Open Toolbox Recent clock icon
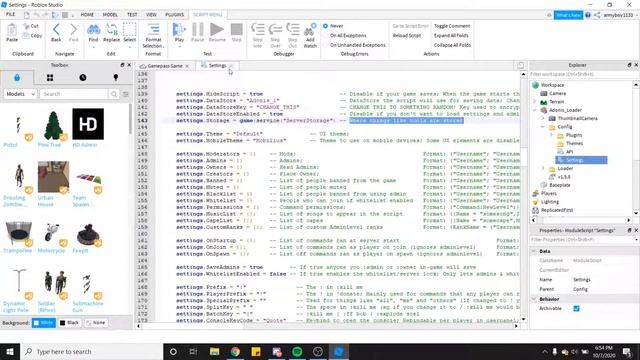The height and width of the screenshot is (360, 640). (83, 78)
